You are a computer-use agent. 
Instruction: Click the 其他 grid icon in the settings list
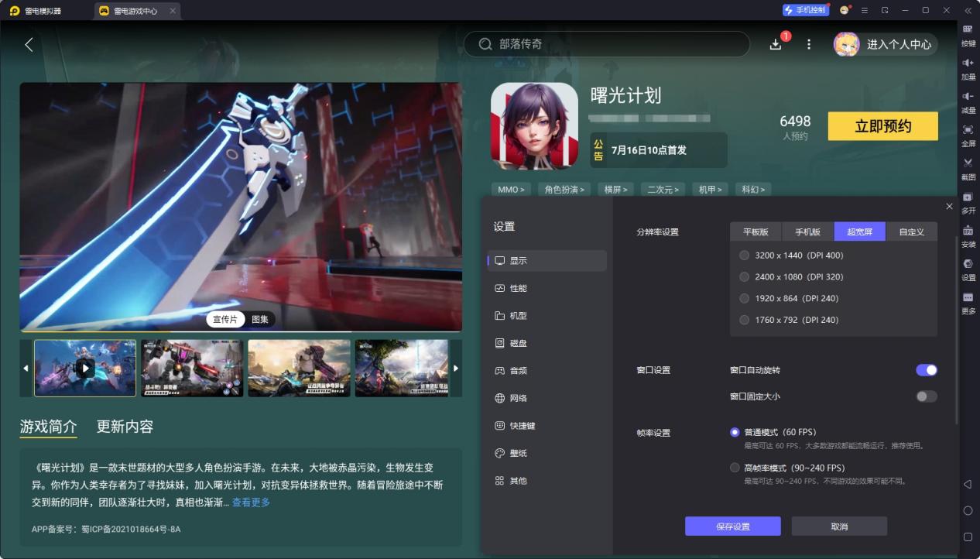point(499,481)
